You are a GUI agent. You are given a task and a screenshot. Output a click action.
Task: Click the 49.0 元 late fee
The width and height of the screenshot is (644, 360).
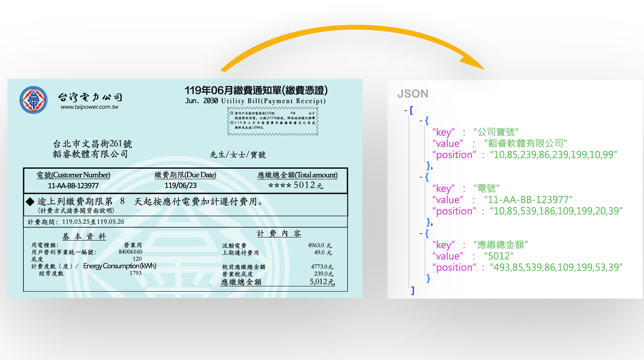tap(323, 252)
